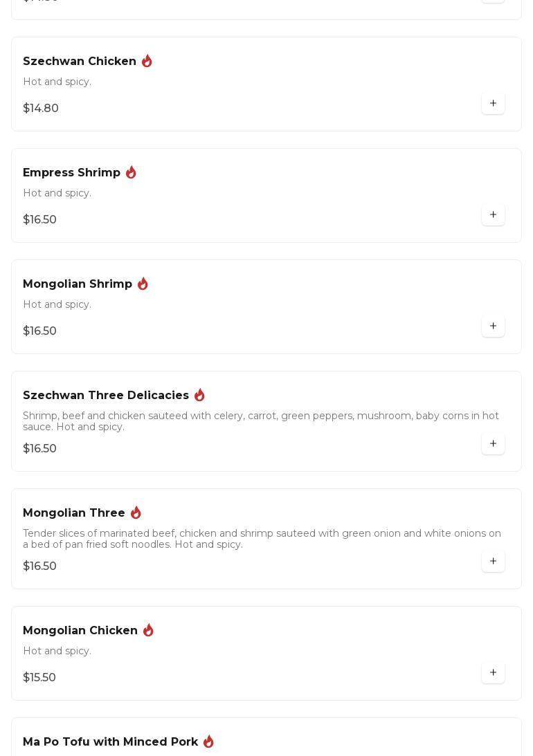Add Szechwan Three Delicacies to cart

[493, 444]
